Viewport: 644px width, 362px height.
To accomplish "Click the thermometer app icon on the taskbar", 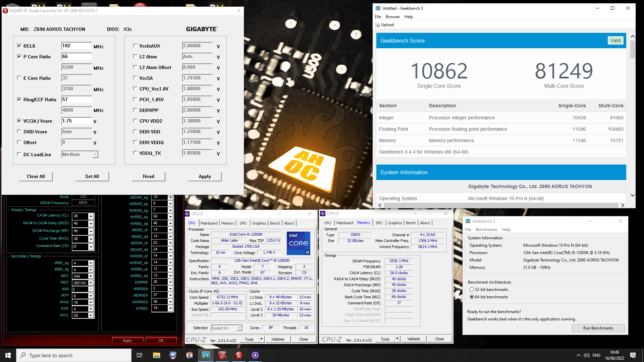I will (x=189, y=355).
